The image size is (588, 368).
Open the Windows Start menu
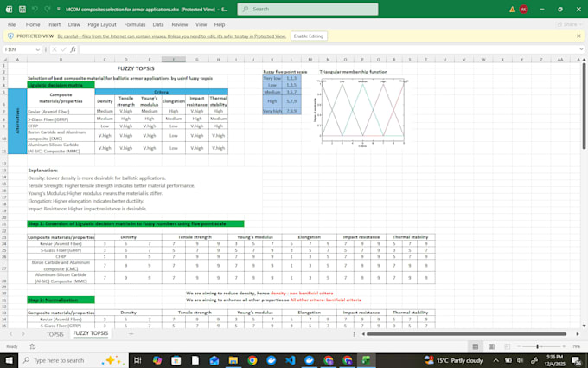(9, 360)
